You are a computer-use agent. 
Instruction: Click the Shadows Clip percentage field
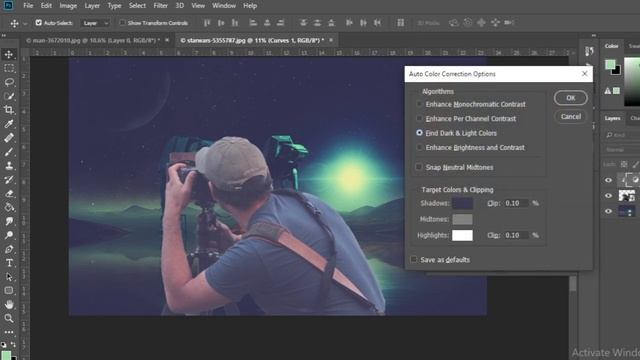point(516,203)
